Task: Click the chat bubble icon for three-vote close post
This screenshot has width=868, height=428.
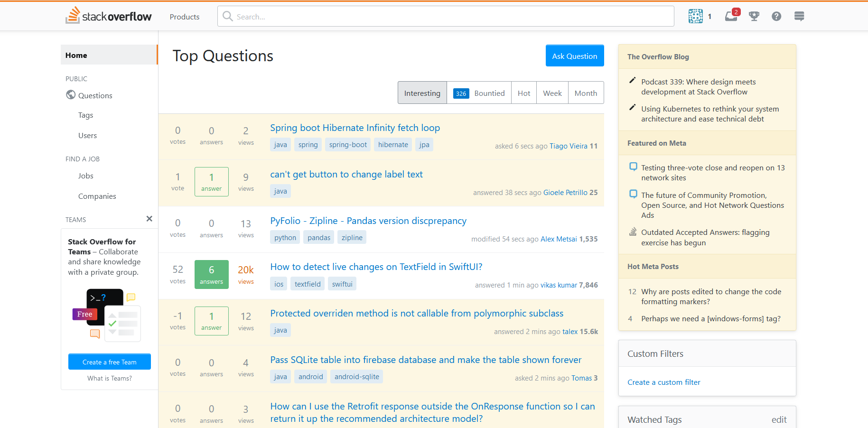Action: 633,167
